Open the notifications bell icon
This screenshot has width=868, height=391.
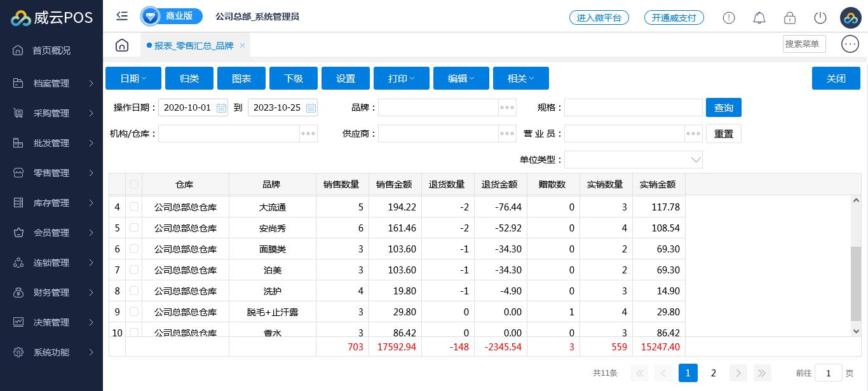[759, 18]
